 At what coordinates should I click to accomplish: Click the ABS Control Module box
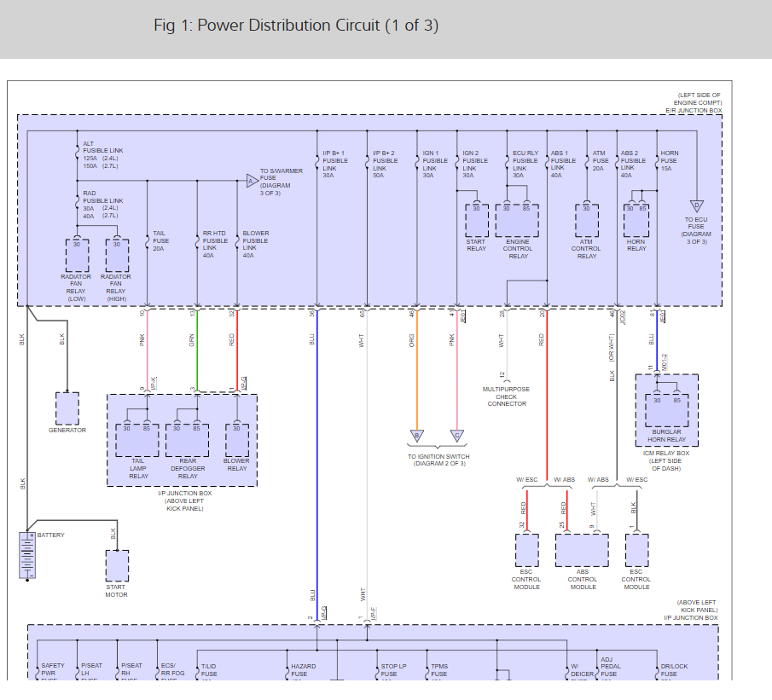click(582, 551)
